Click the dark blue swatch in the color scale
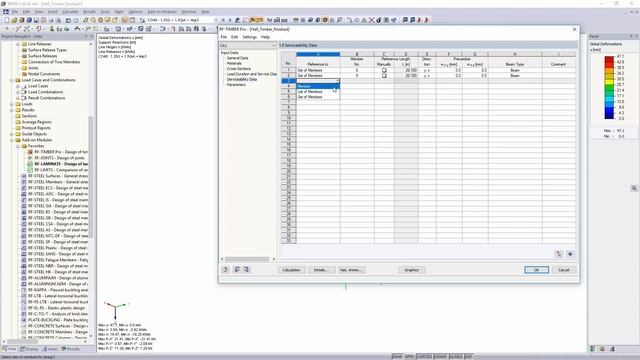Viewport: 640px width, 360px height. point(609,116)
